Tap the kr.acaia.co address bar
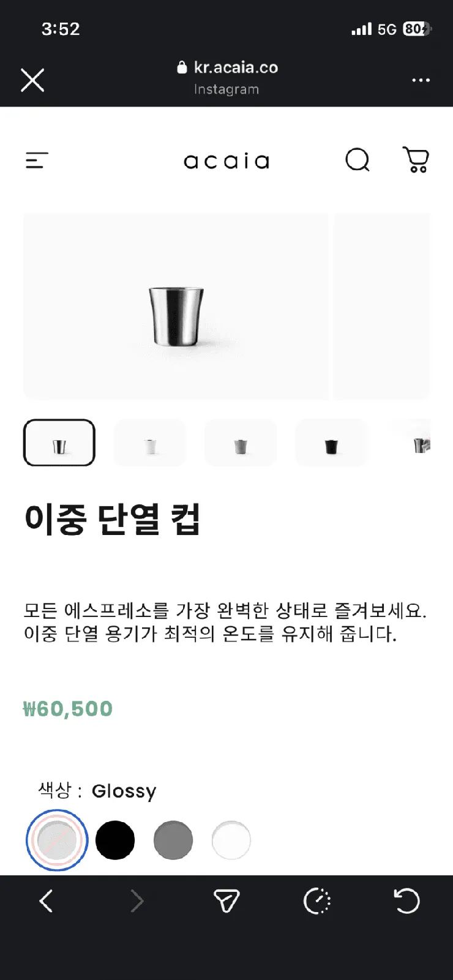Viewport: 453px width, 980px height. pos(227,78)
